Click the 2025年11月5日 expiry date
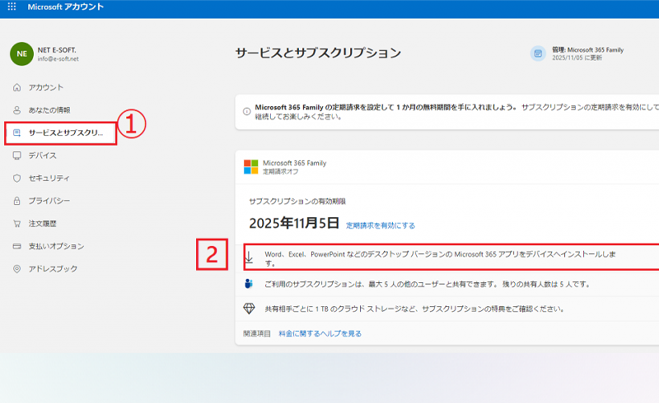The width and height of the screenshot is (659, 403). (x=294, y=223)
